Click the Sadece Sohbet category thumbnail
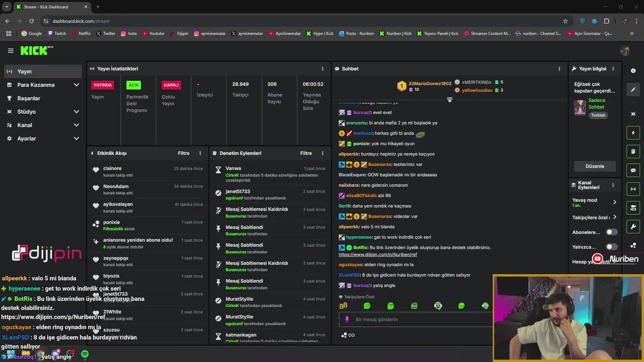 580,108
